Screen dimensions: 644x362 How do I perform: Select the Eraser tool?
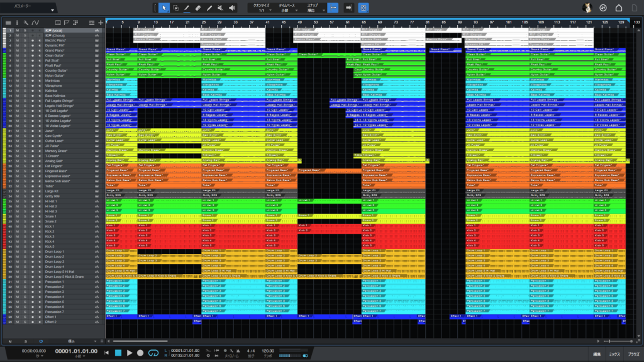click(x=197, y=8)
